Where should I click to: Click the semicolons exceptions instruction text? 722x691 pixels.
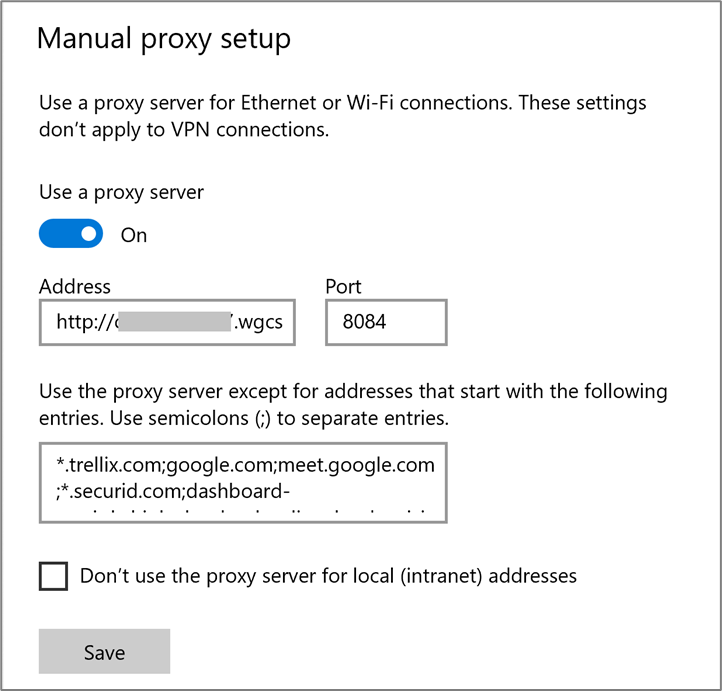pyautogui.click(x=352, y=403)
